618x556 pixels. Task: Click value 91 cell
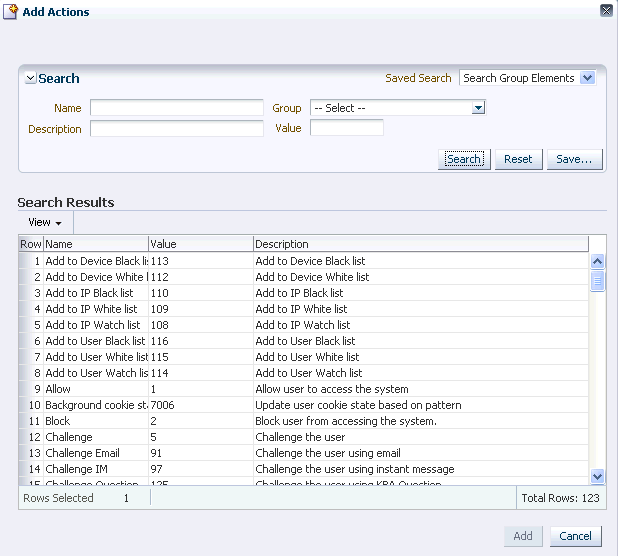pos(201,453)
